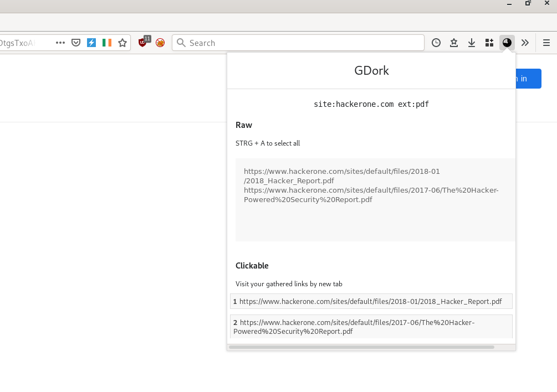Open link 1 2018_Hacker_Report.pdf
Viewport: 557px width, 392px height.
pos(371,302)
